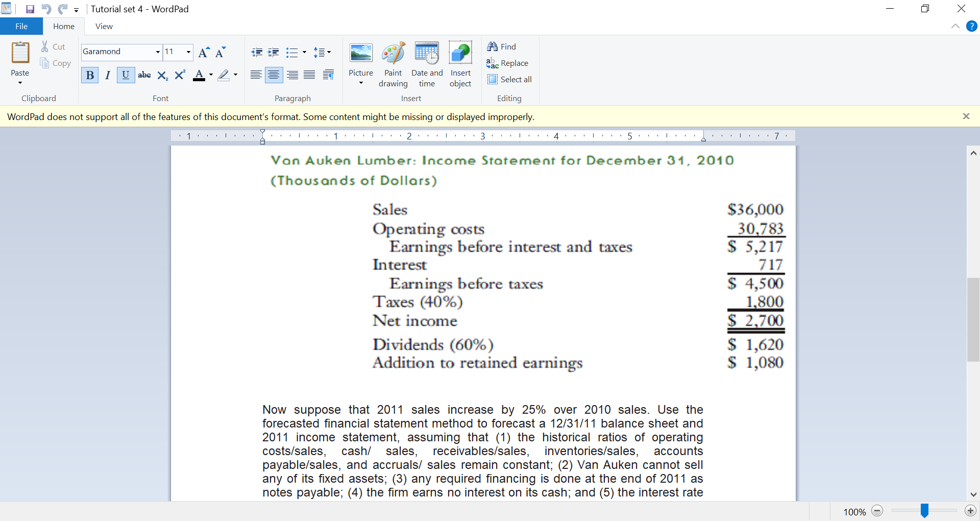Open the File menu
Viewport: 980px width, 521px height.
pos(21,26)
